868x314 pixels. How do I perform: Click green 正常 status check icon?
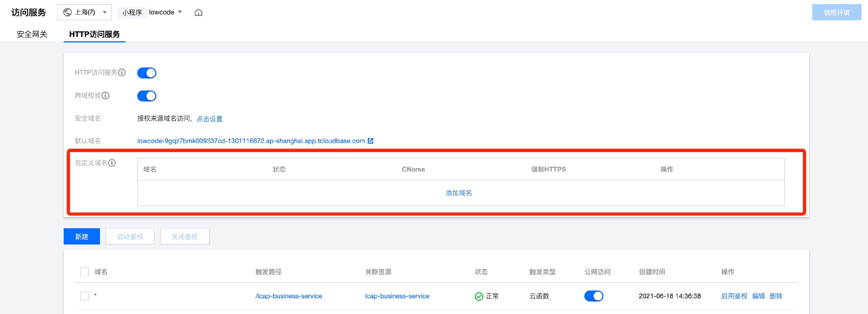pyautogui.click(x=478, y=296)
